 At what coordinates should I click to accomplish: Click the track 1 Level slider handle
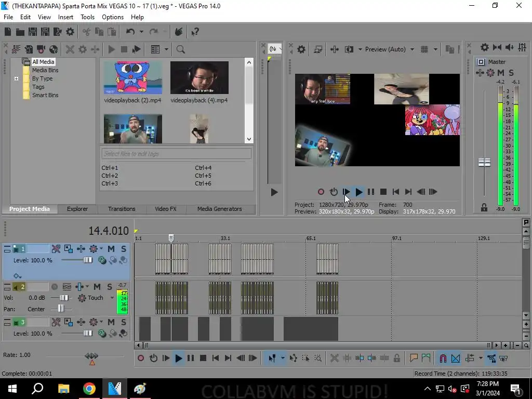pos(88,260)
